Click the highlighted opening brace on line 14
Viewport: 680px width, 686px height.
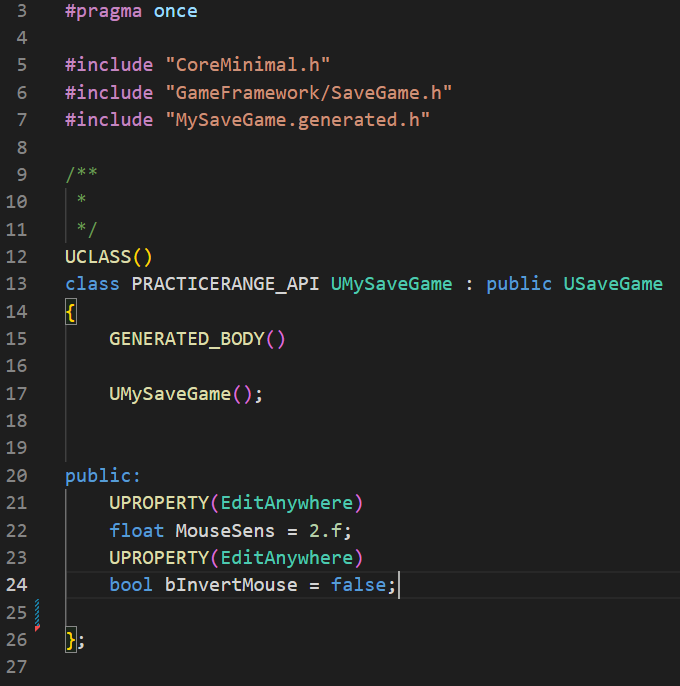71,312
